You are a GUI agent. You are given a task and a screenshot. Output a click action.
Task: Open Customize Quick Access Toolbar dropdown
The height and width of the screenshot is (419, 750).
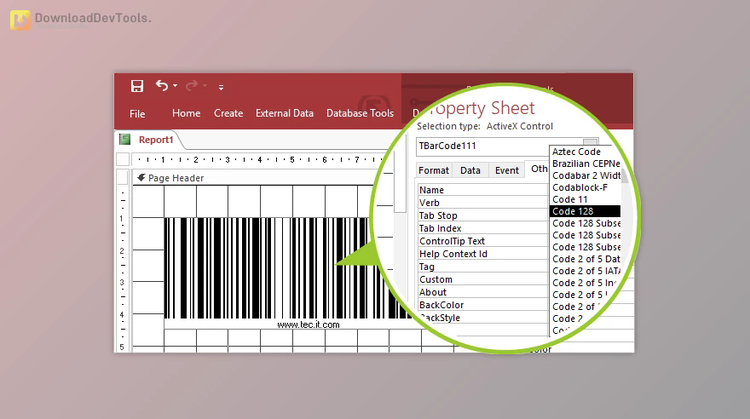point(221,87)
